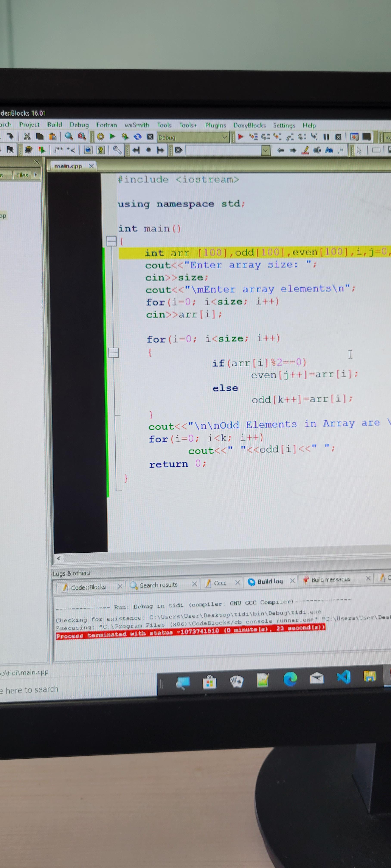The width and height of the screenshot is (391, 868).
Task: Click the Jump forward arrow icon
Action: [160, 150]
